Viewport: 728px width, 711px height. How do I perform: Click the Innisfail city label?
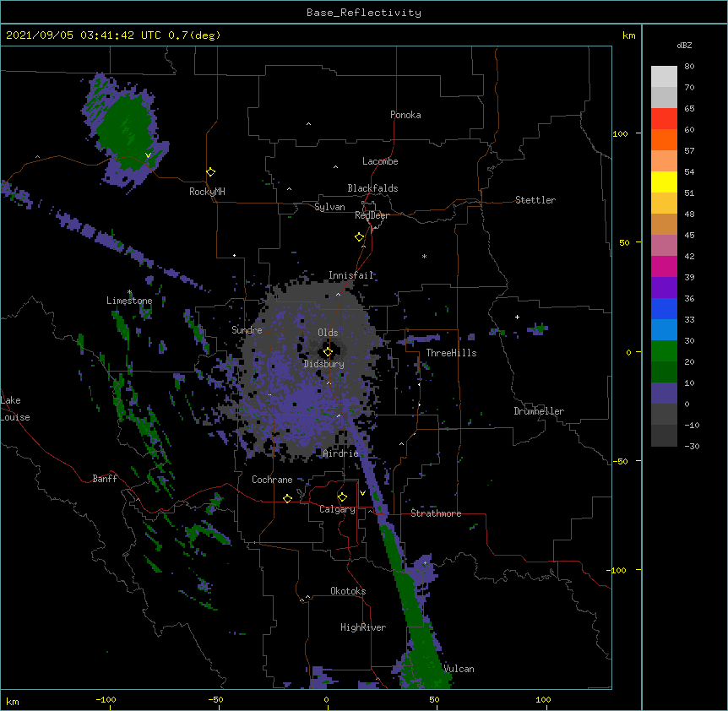351,275
